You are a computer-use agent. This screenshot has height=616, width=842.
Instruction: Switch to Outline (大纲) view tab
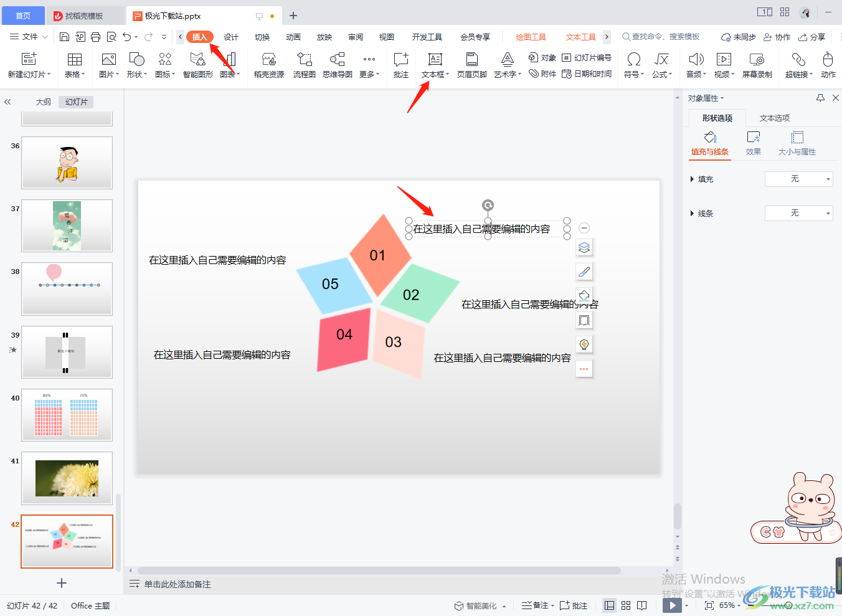43,102
